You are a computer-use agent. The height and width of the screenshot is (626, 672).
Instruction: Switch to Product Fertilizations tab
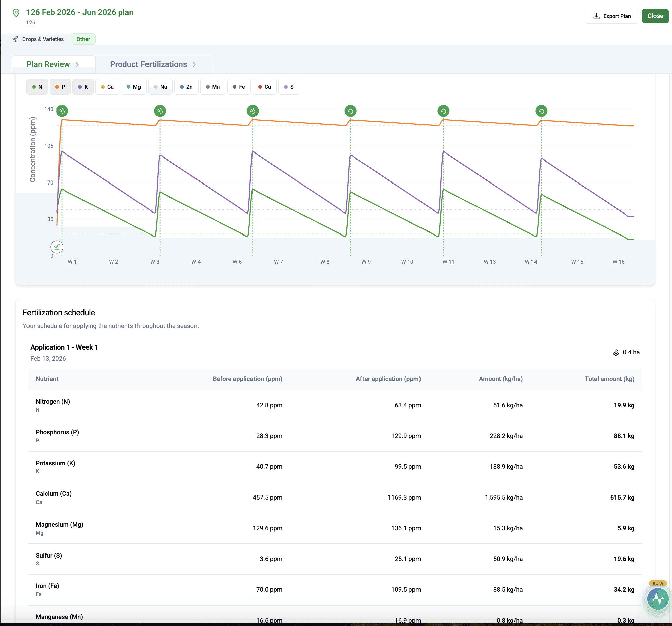coord(149,64)
